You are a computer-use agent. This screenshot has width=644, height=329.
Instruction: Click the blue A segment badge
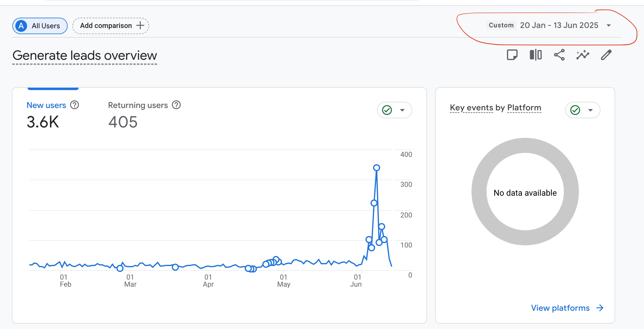click(x=21, y=26)
